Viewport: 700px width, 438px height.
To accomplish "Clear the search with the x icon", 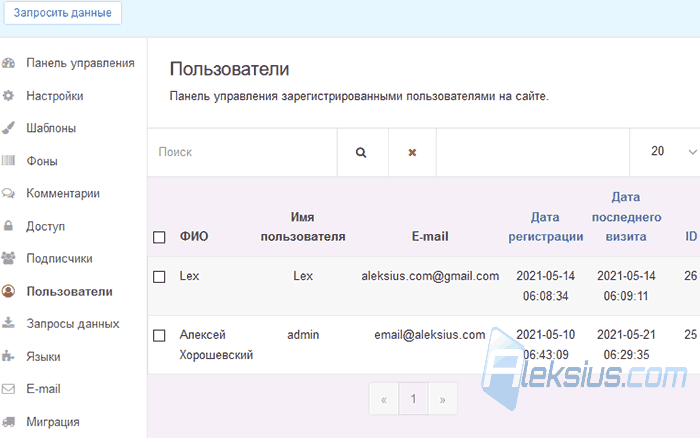I will coord(412,152).
